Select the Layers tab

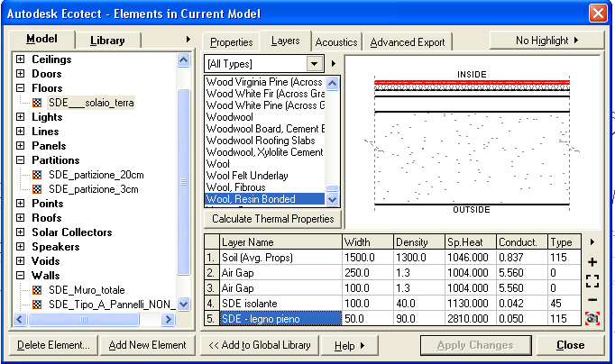tap(285, 41)
